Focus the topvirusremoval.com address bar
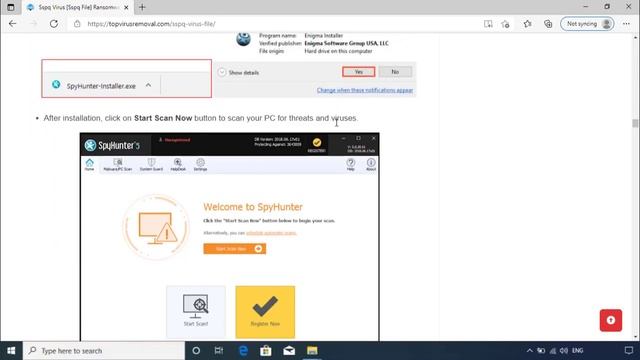Image resolution: width=640 pixels, height=360 pixels. [x=278, y=24]
